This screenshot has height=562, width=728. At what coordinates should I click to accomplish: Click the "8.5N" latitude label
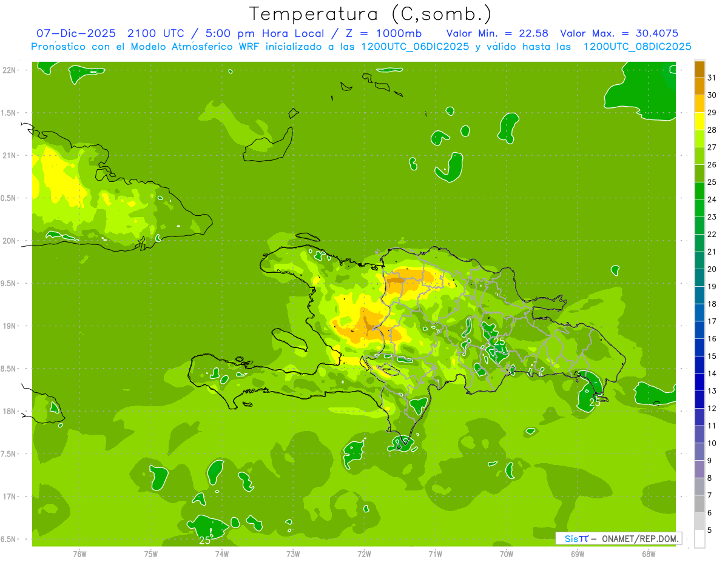point(9,369)
